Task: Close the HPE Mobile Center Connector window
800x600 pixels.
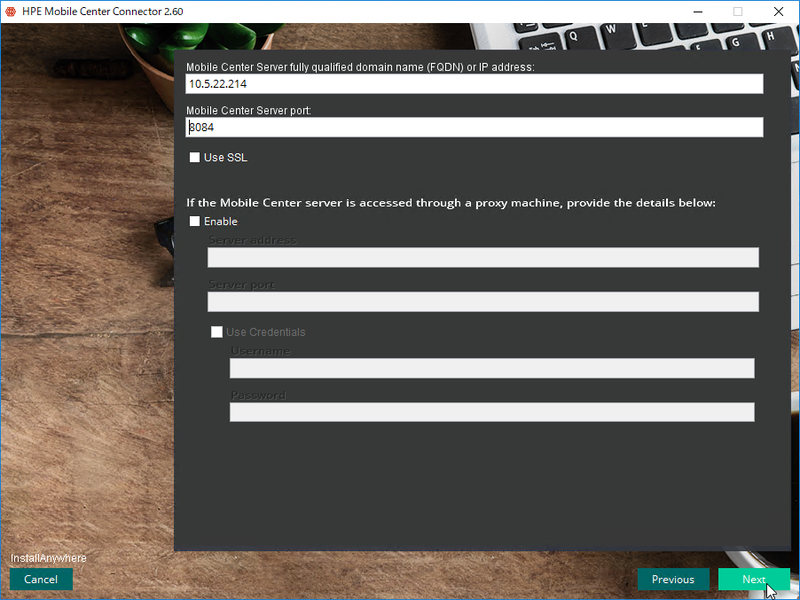Action: point(778,12)
